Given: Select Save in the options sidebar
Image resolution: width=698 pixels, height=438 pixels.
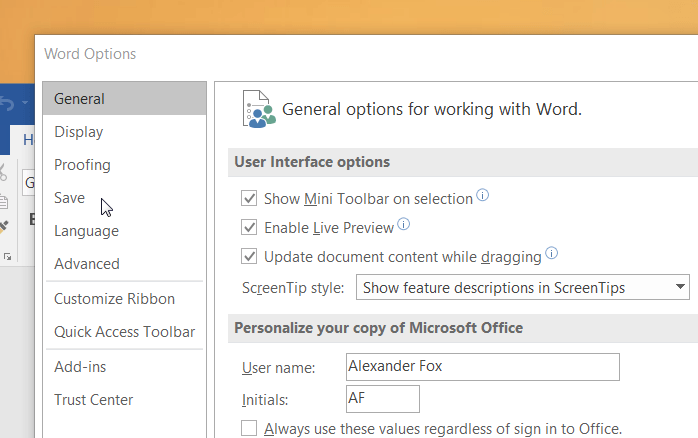Looking at the screenshot, I should [69, 198].
